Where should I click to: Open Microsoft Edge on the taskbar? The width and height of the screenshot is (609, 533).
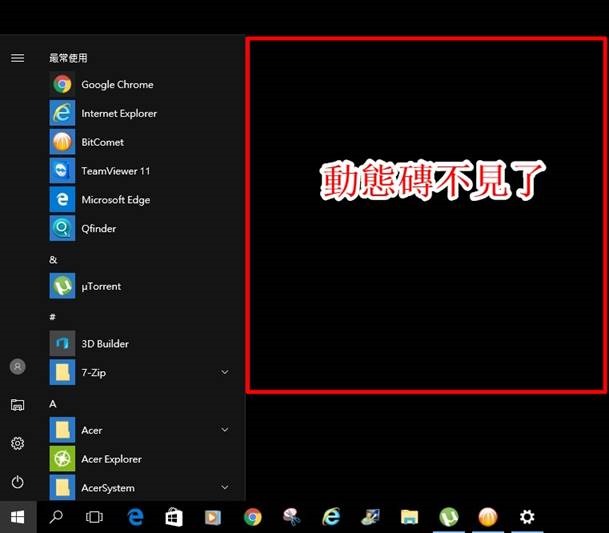(135, 517)
